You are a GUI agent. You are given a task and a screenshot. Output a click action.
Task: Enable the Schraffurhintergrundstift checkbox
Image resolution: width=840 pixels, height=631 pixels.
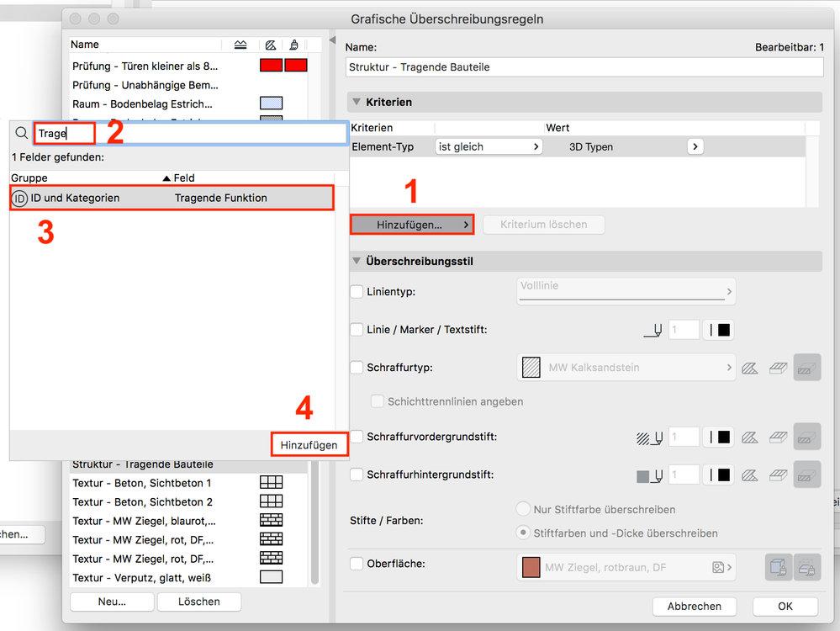click(x=357, y=474)
